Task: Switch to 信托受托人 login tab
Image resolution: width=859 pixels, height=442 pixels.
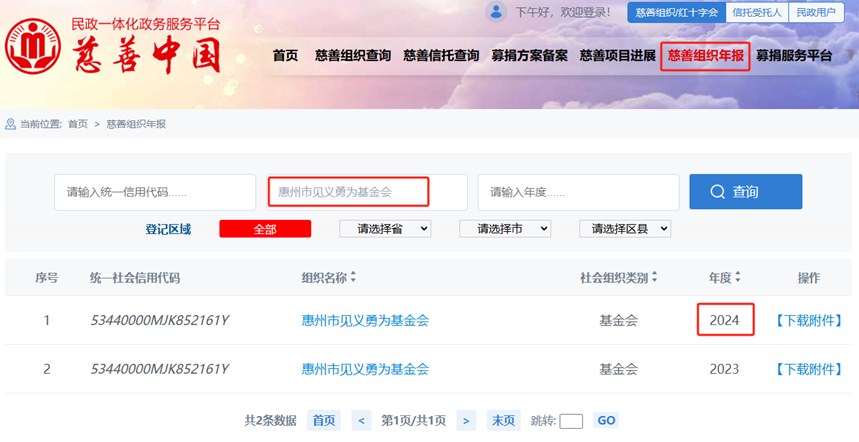Action: coord(757,13)
